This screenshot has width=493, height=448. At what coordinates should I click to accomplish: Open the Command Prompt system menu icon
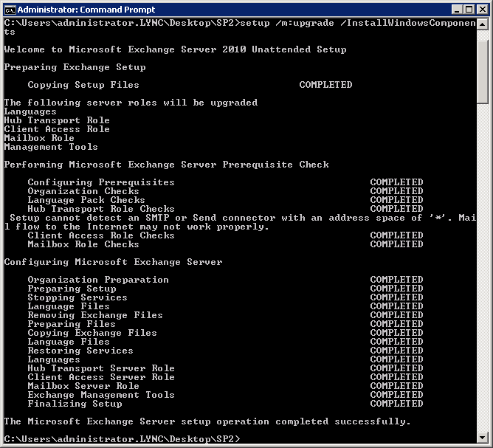(10, 10)
